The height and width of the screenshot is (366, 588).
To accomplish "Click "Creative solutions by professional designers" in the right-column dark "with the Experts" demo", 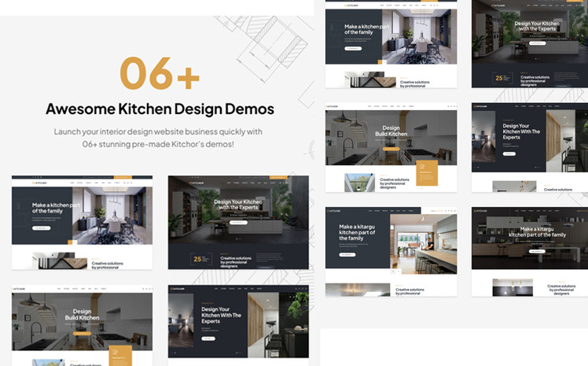I will [535, 81].
